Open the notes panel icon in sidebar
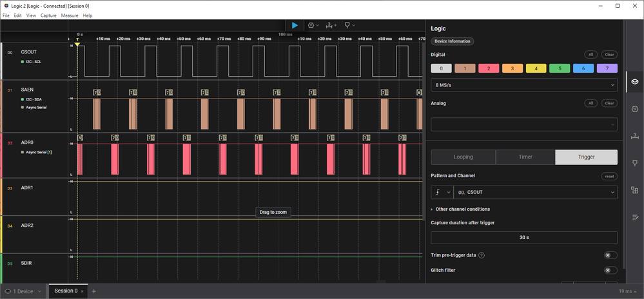The image size is (644, 299). 634,217
